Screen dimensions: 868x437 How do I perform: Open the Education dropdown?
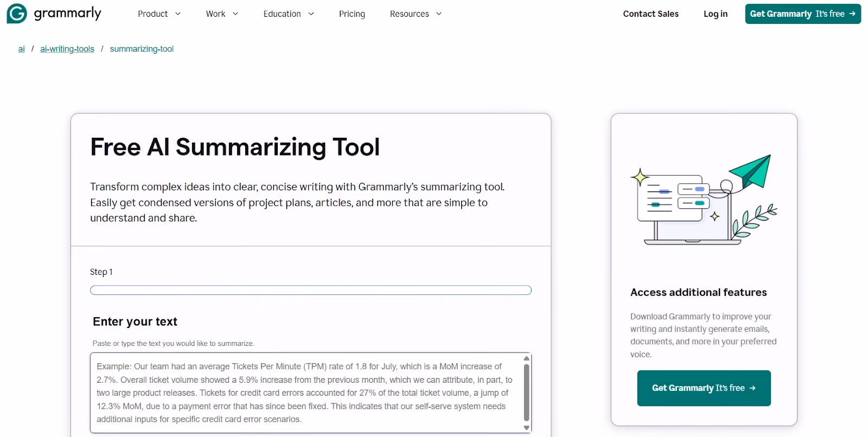(289, 14)
